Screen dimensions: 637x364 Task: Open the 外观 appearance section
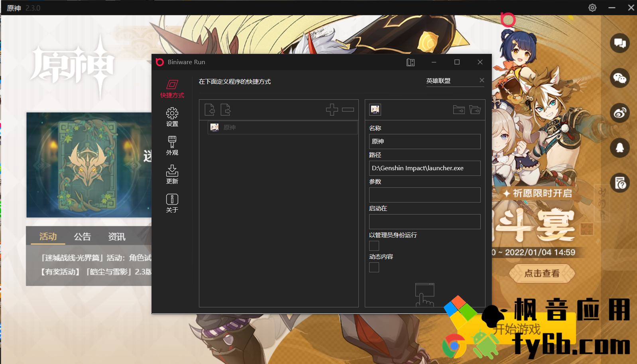click(x=172, y=146)
